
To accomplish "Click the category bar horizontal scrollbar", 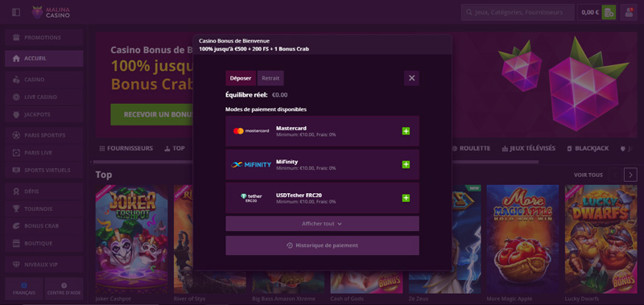I will click(316, 162).
